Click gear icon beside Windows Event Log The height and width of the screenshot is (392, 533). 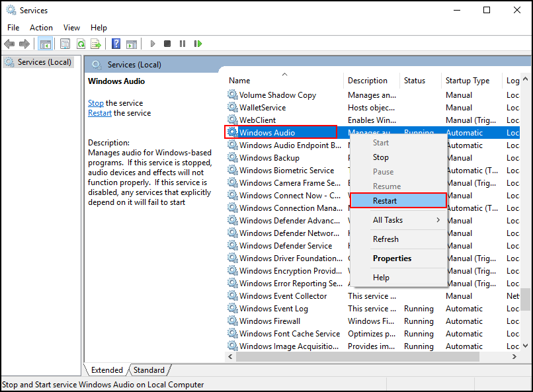233,308
